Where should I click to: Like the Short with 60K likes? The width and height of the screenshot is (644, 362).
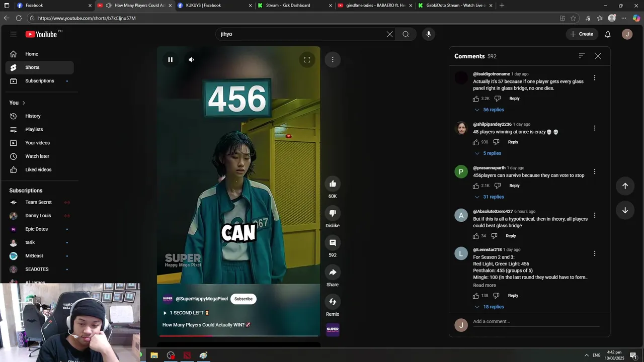[x=333, y=184]
